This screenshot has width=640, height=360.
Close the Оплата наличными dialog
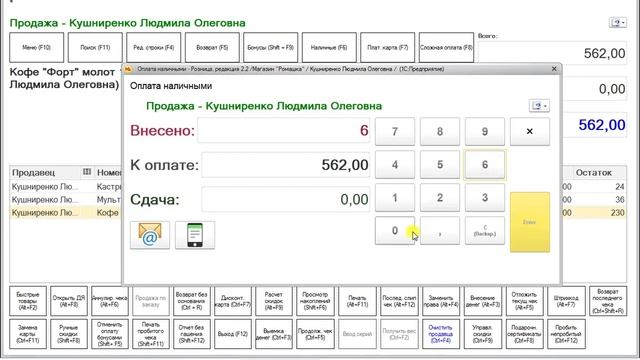(x=554, y=69)
